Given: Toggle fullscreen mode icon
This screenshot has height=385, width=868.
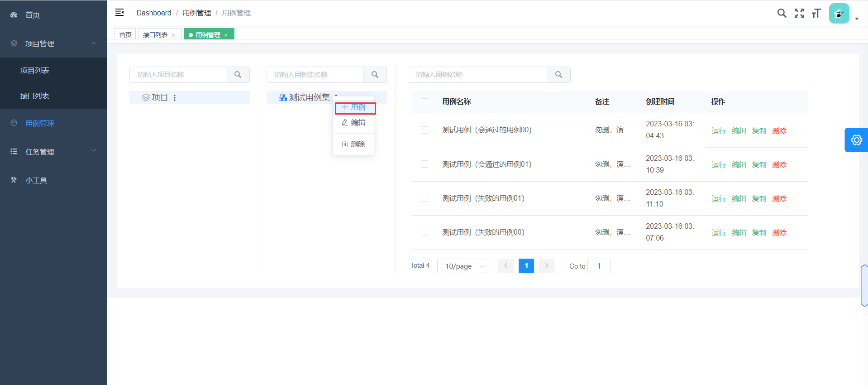Looking at the screenshot, I should tap(799, 13).
